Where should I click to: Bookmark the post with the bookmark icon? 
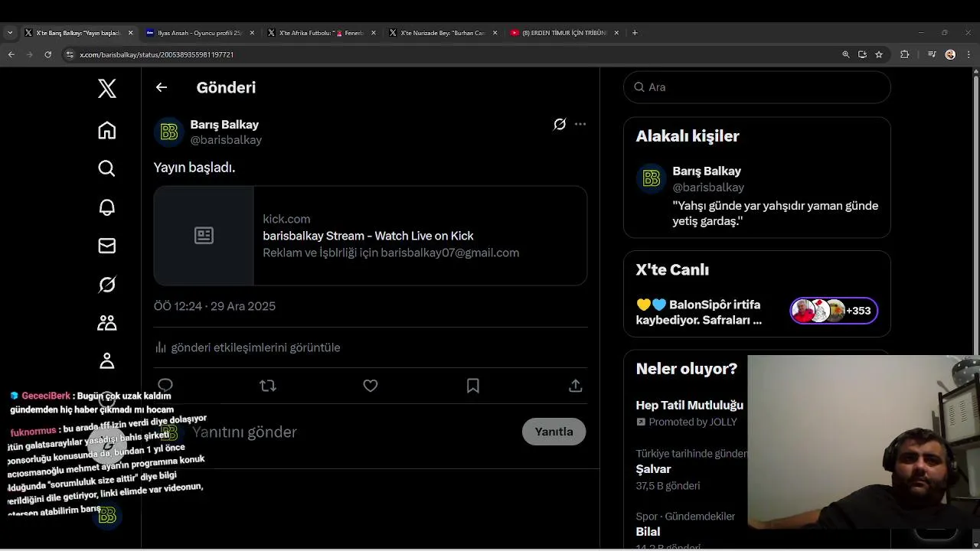pos(473,386)
